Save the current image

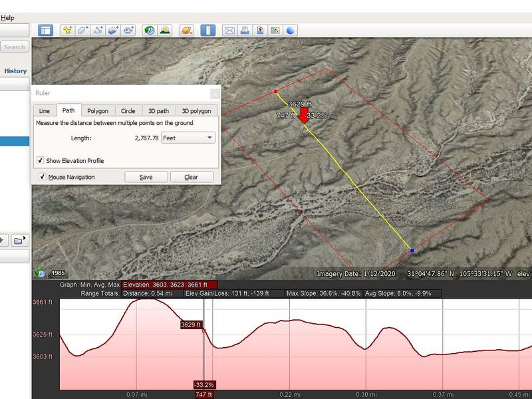(260, 31)
